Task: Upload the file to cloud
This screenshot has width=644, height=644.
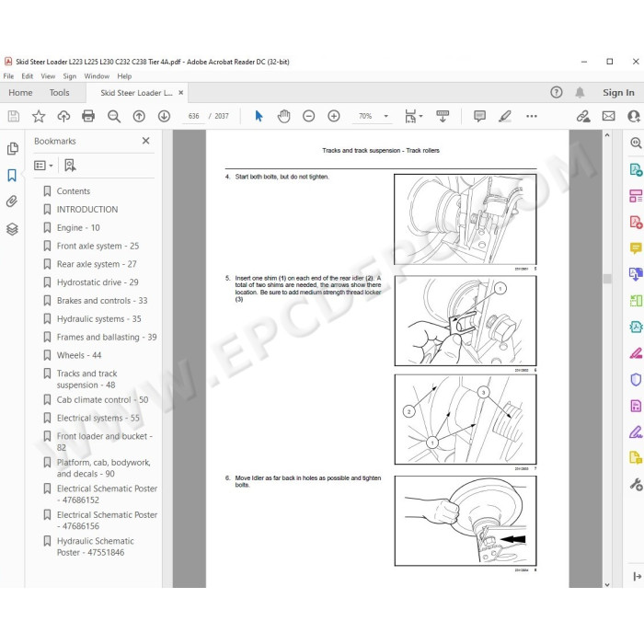Action: pos(63,116)
